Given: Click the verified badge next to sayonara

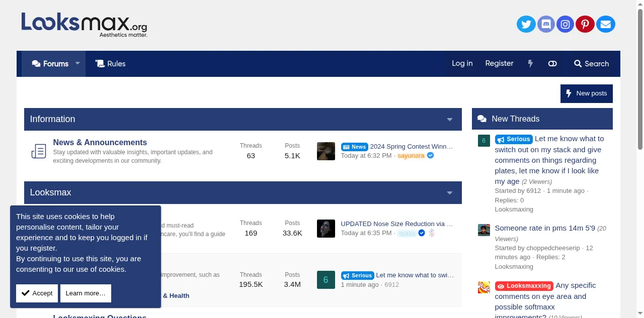Looking at the screenshot, I should pyautogui.click(x=430, y=156).
